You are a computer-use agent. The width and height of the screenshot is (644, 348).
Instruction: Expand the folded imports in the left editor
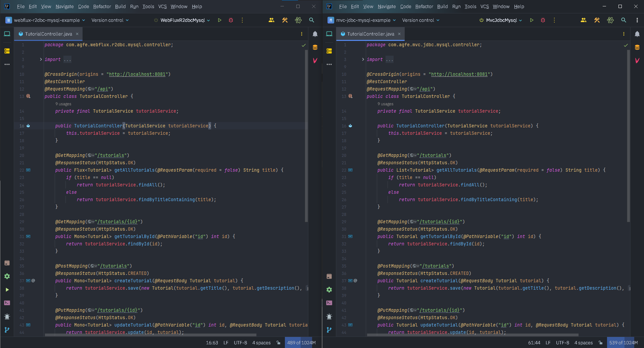click(x=41, y=59)
